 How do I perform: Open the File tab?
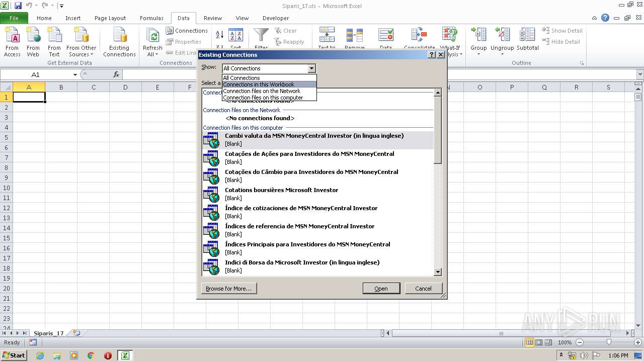[14, 18]
